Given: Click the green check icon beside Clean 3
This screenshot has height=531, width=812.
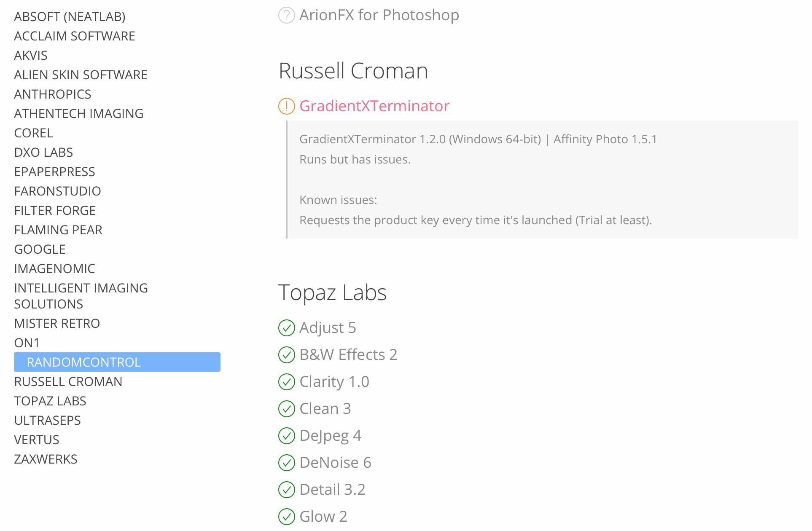Looking at the screenshot, I should 286,409.
